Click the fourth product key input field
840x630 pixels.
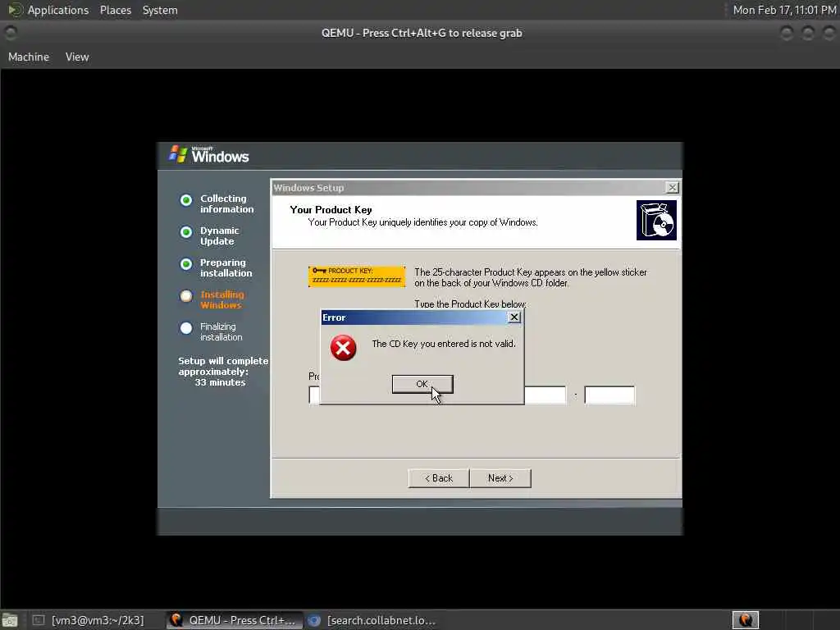point(545,395)
